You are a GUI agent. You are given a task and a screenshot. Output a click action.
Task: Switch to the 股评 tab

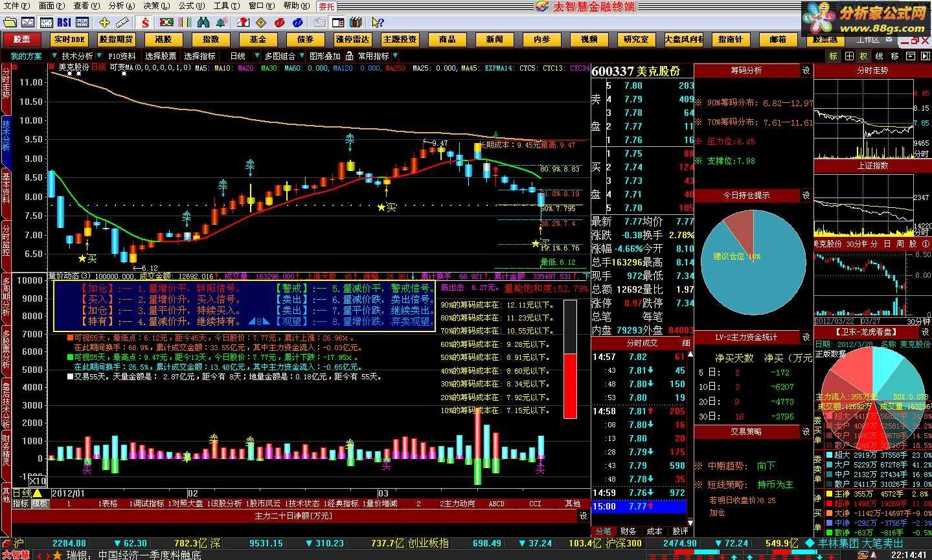pyautogui.click(x=680, y=531)
